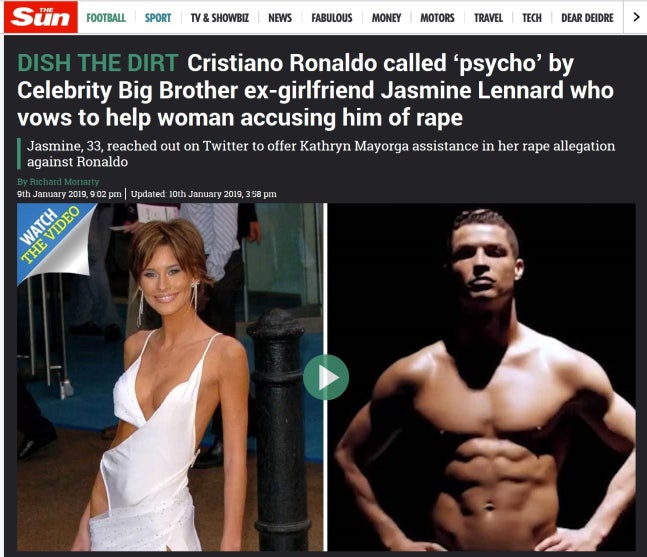The width and height of the screenshot is (647, 557).
Task: Select the woman in white dress image
Action: [x=171, y=377]
